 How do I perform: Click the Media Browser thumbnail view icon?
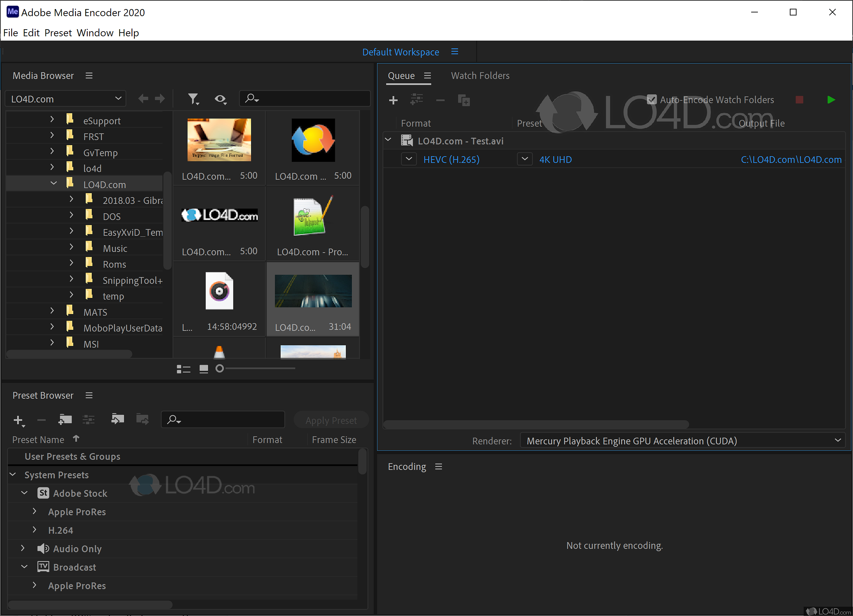pyautogui.click(x=203, y=368)
